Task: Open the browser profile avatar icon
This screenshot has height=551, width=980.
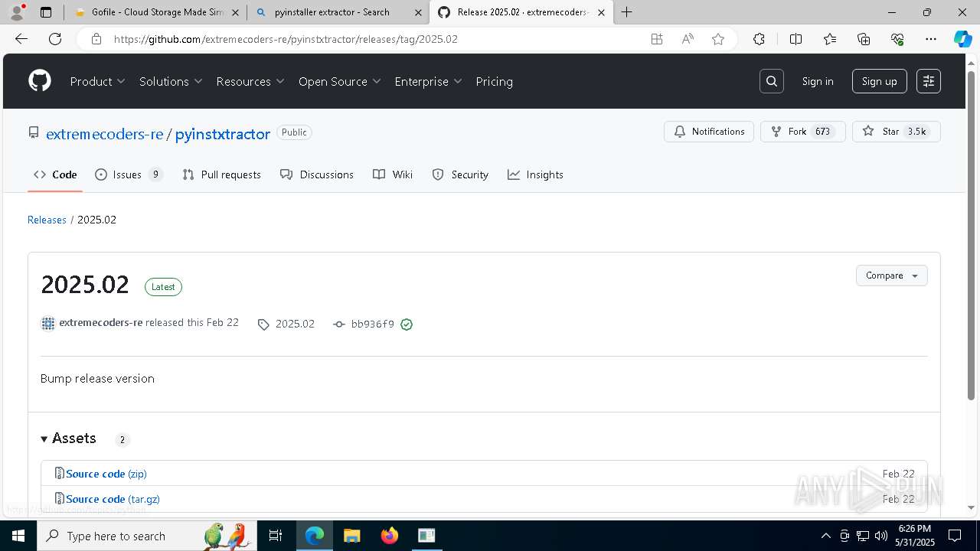Action: tap(17, 12)
